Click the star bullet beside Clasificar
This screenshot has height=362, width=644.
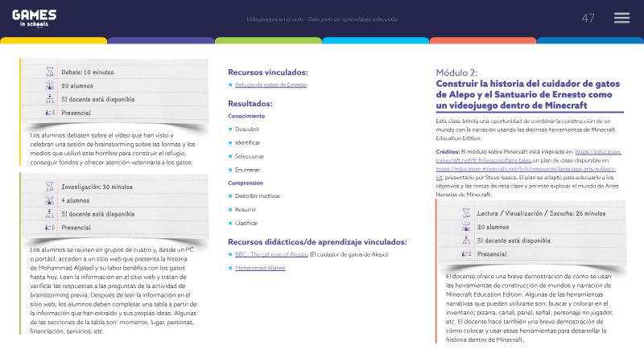(x=230, y=224)
